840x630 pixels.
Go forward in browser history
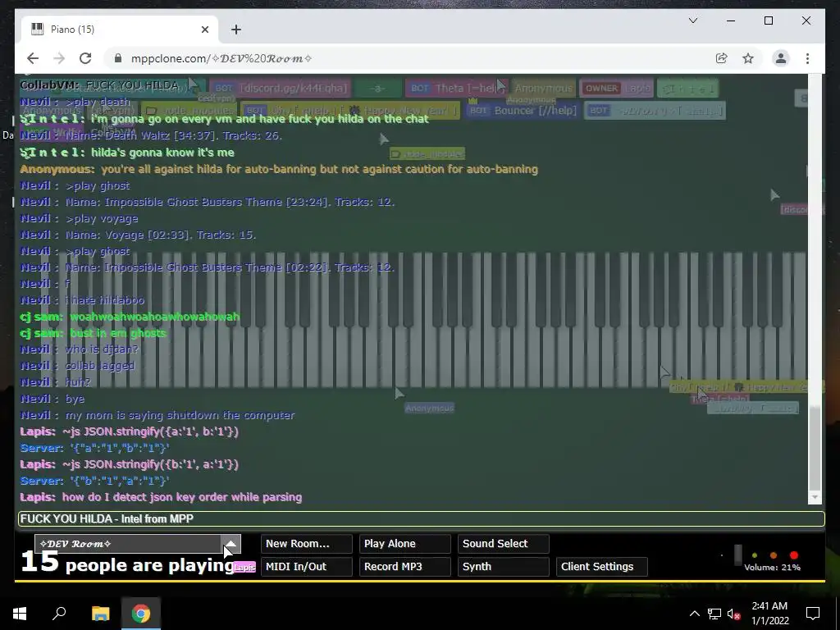pos(59,58)
